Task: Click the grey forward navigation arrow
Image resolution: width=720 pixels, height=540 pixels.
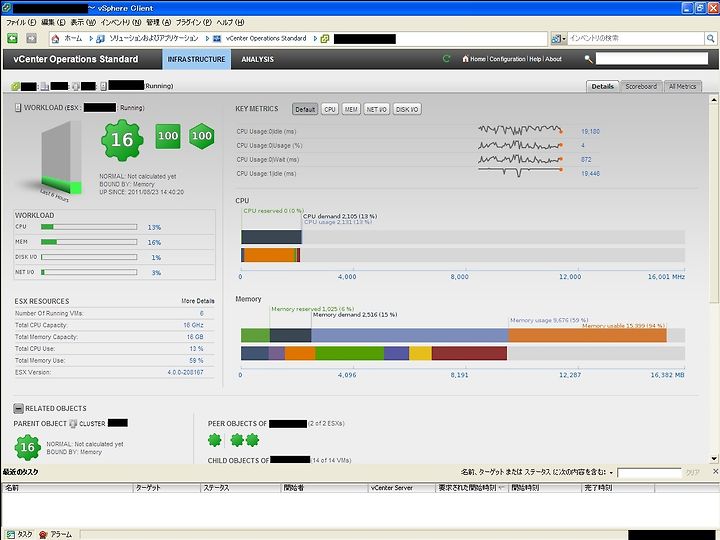Action: [x=31, y=39]
